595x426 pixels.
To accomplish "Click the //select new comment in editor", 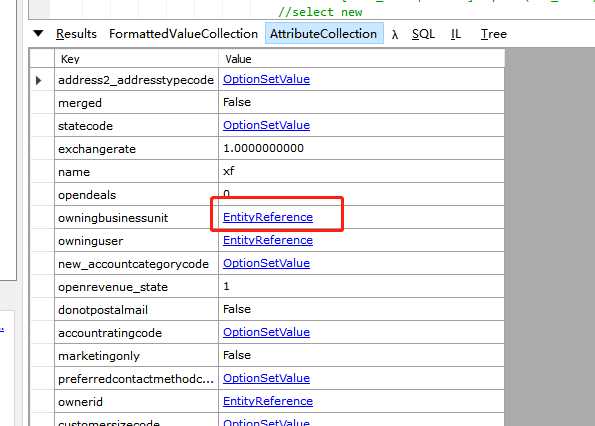I will (320, 12).
